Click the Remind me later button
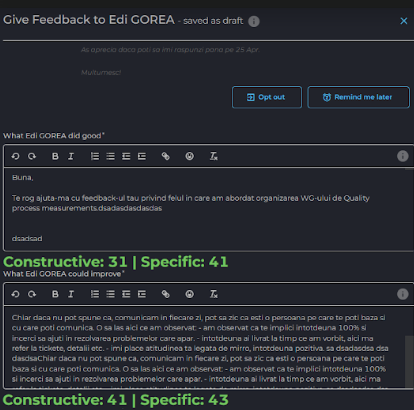Viewport: 414px width, 410px height. point(358,97)
